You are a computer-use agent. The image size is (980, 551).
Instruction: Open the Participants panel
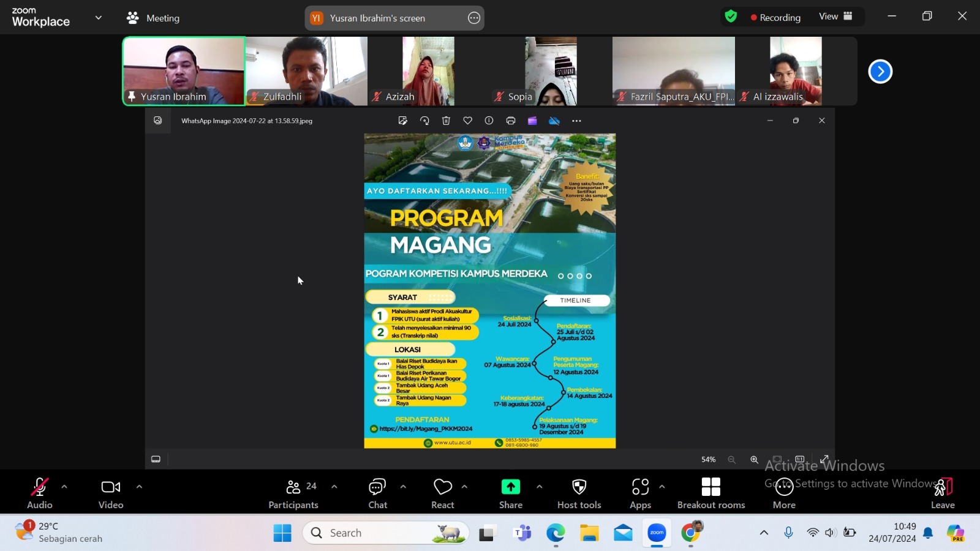293,493
